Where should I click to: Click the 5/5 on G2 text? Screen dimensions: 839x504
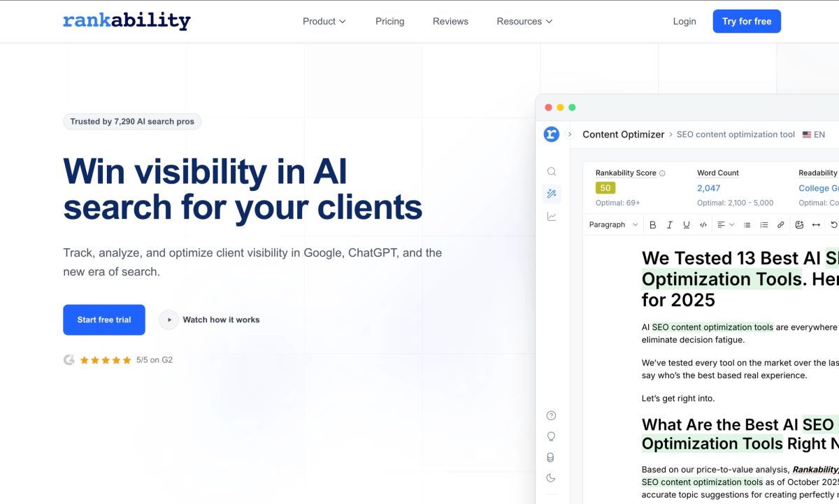click(155, 360)
